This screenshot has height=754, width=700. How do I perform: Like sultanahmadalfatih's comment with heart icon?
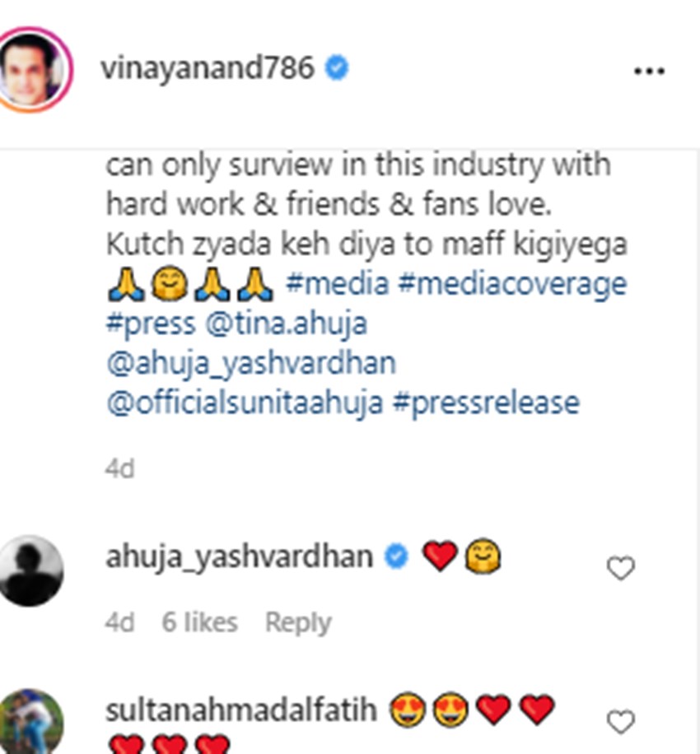621,722
